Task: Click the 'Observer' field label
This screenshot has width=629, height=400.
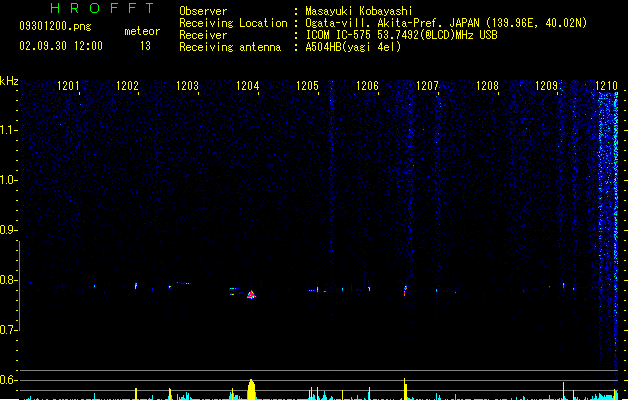Action: click(203, 11)
